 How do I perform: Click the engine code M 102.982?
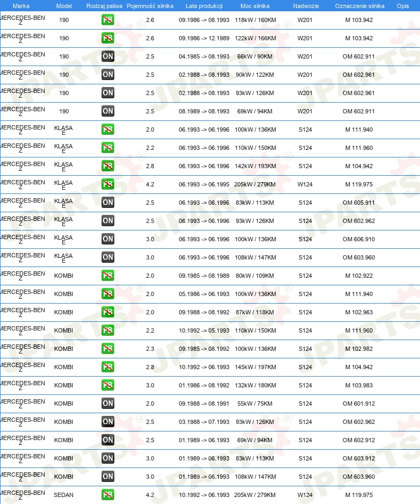[x=359, y=349]
